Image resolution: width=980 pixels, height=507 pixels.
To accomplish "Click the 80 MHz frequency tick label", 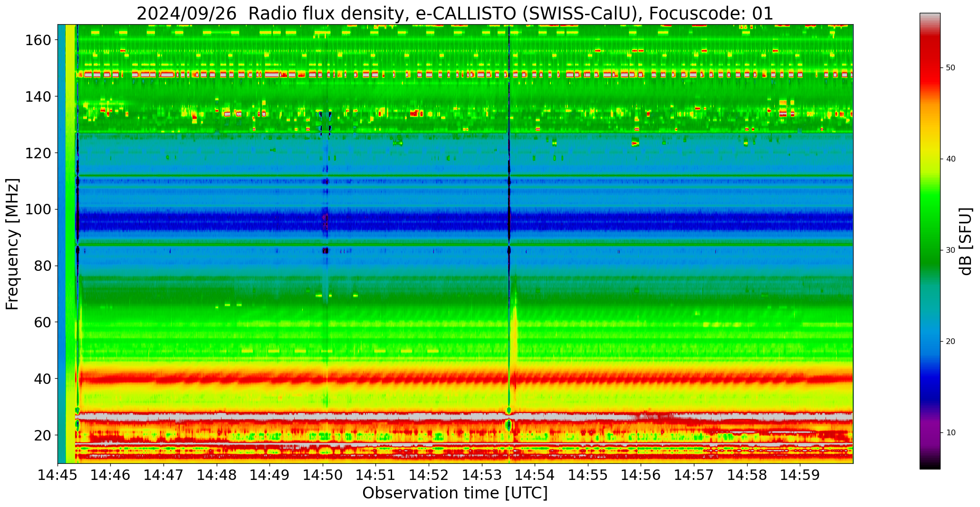I will tap(42, 266).
